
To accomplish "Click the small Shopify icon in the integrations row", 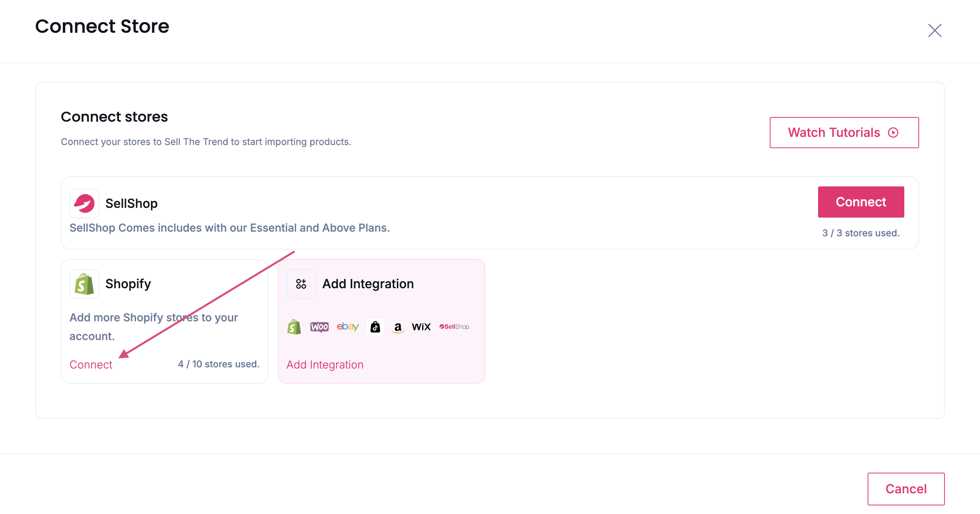I will [294, 327].
